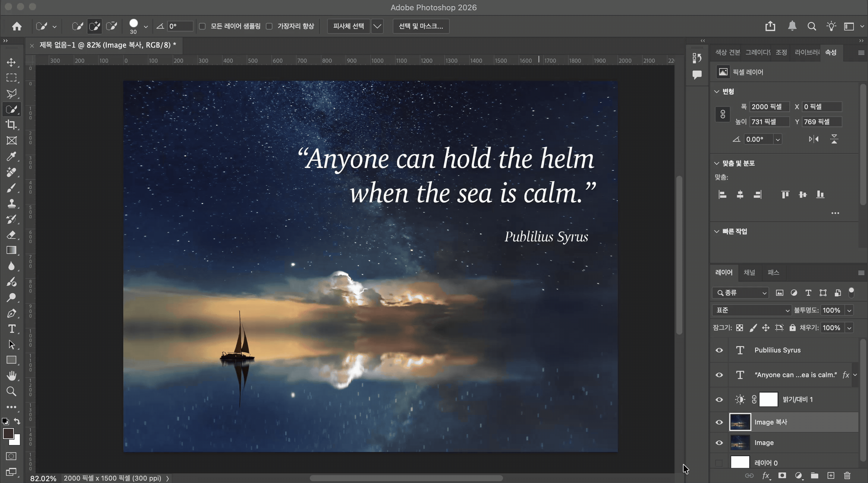Select the Rectangular Marquee tool

(11, 78)
